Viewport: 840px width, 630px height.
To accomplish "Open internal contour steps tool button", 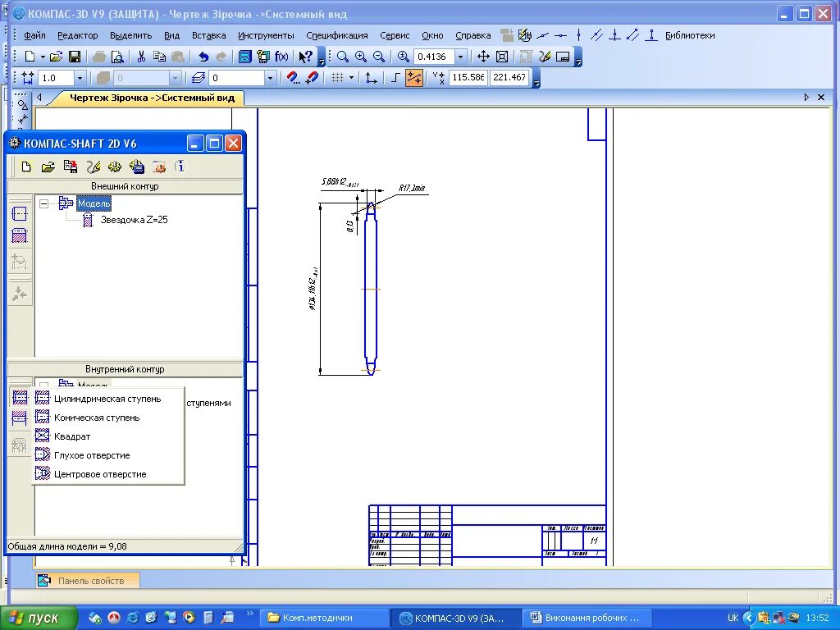I will 20,397.
